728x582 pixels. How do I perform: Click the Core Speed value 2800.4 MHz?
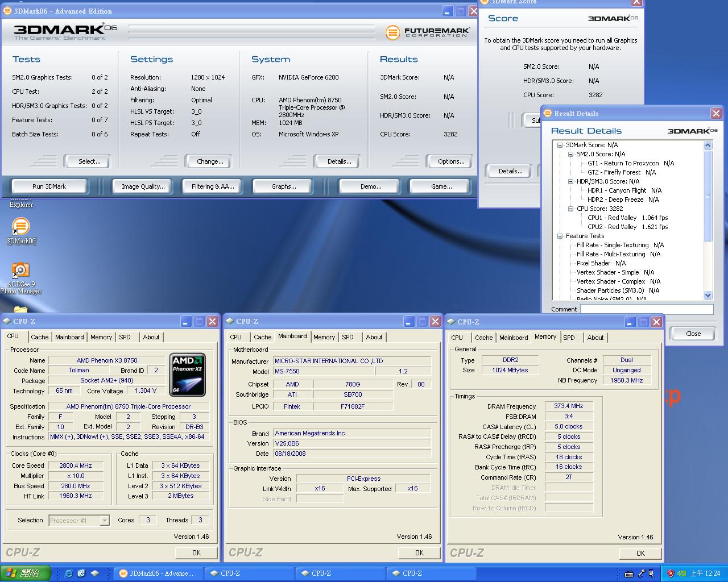pyautogui.click(x=76, y=465)
